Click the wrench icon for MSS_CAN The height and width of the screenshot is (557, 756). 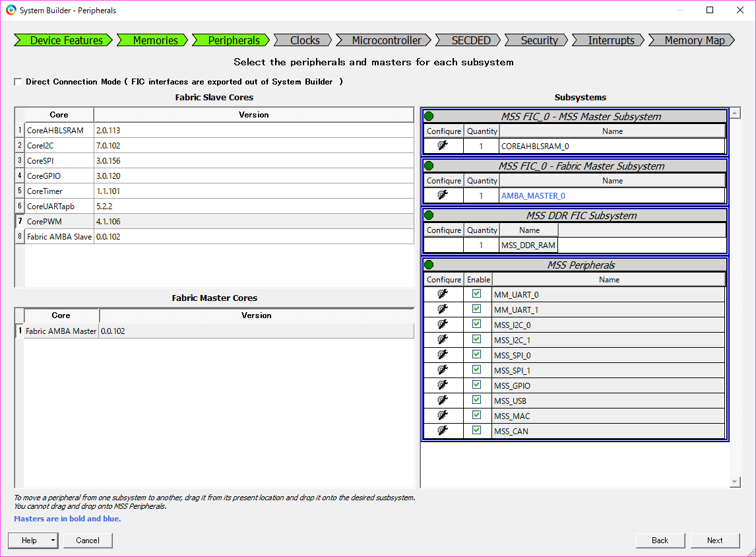[443, 430]
